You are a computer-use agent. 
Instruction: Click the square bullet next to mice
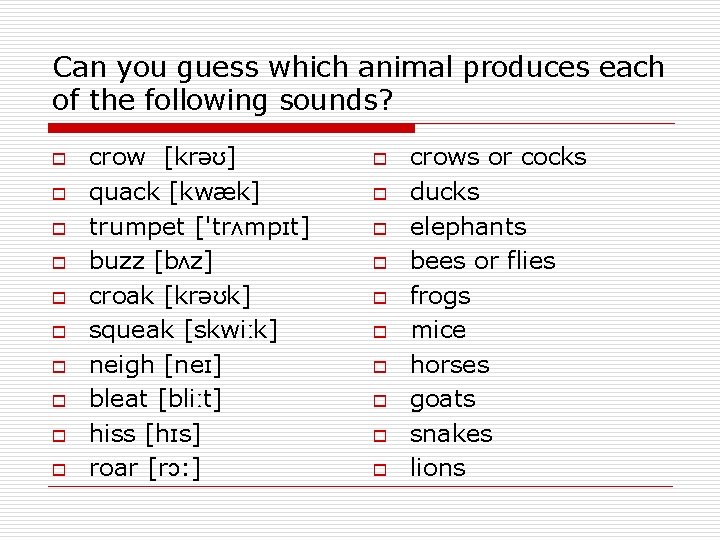(x=381, y=333)
